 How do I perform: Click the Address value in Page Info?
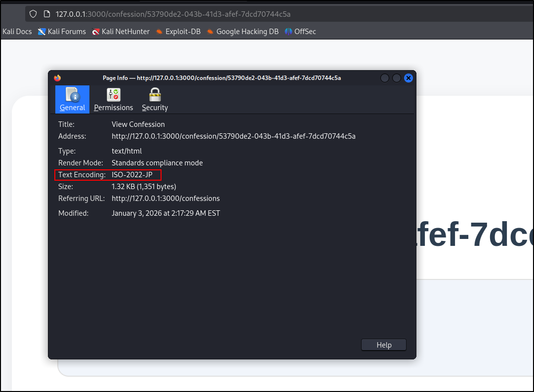pos(233,136)
